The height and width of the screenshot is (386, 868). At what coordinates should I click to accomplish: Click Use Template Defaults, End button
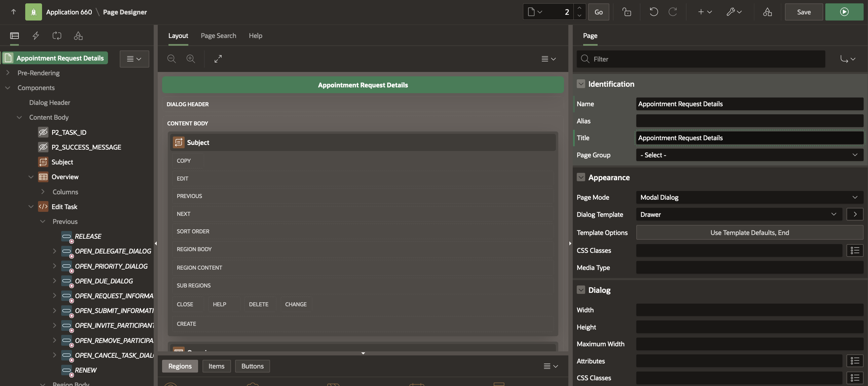(x=749, y=232)
